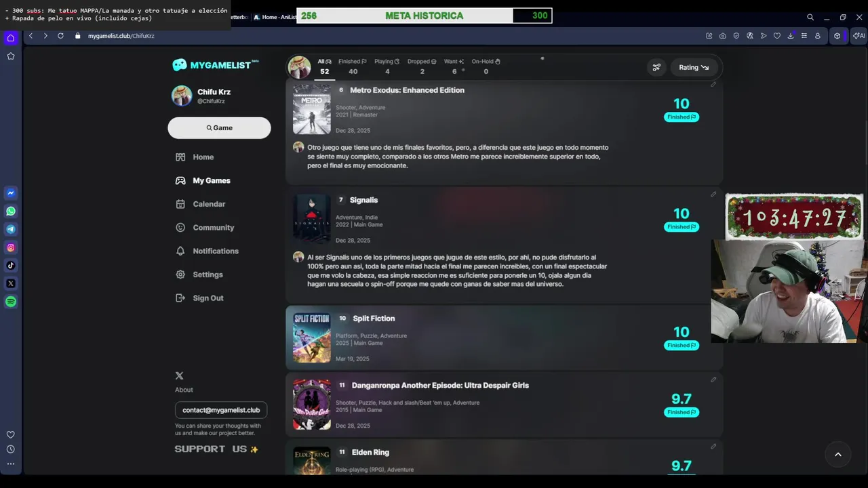Open the history clock icon in the sidebar
The width and height of the screenshot is (868, 488).
(x=11, y=449)
